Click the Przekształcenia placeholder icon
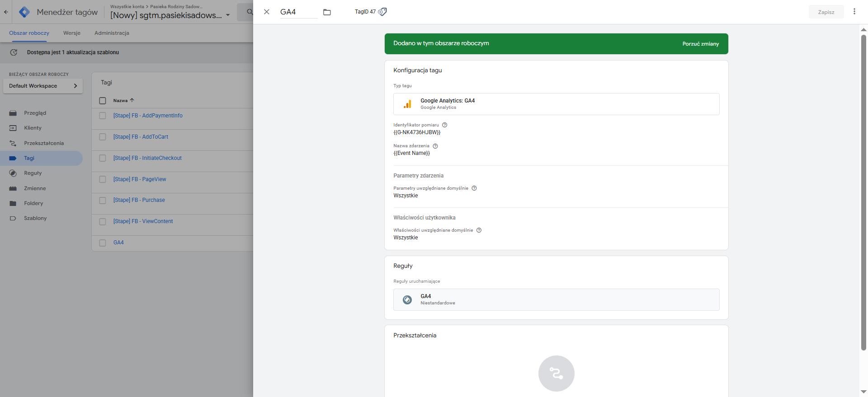868x397 pixels. [x=556, y=374]
